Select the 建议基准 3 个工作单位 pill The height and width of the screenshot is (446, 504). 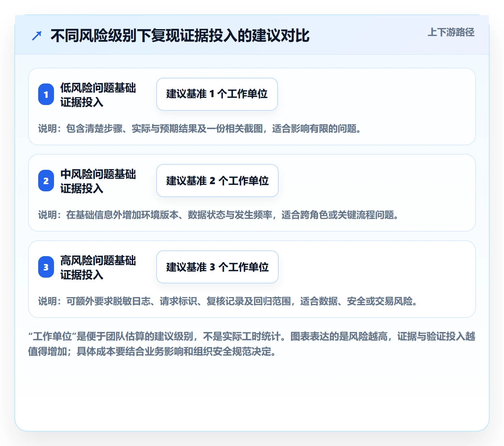(x=217, y=267)
